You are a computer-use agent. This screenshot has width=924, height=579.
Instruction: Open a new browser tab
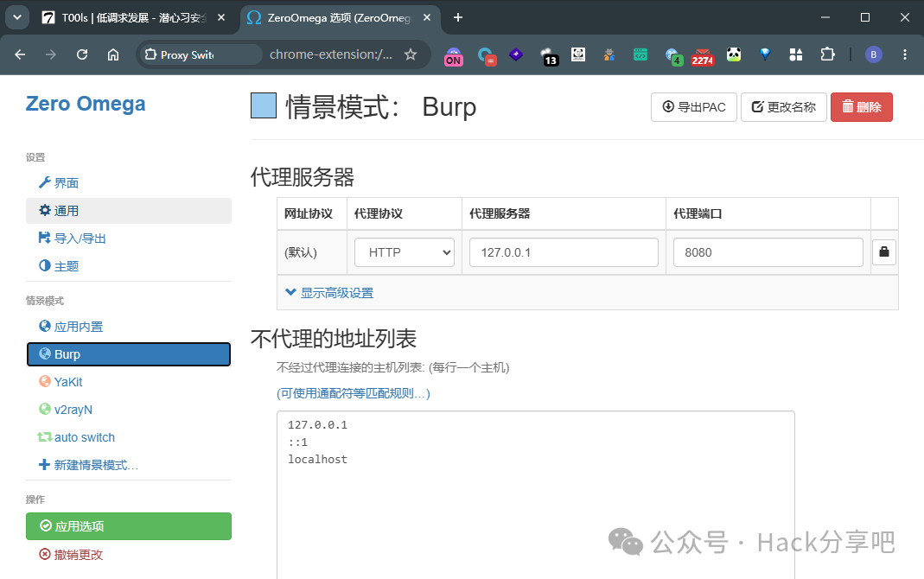[458, 17]
